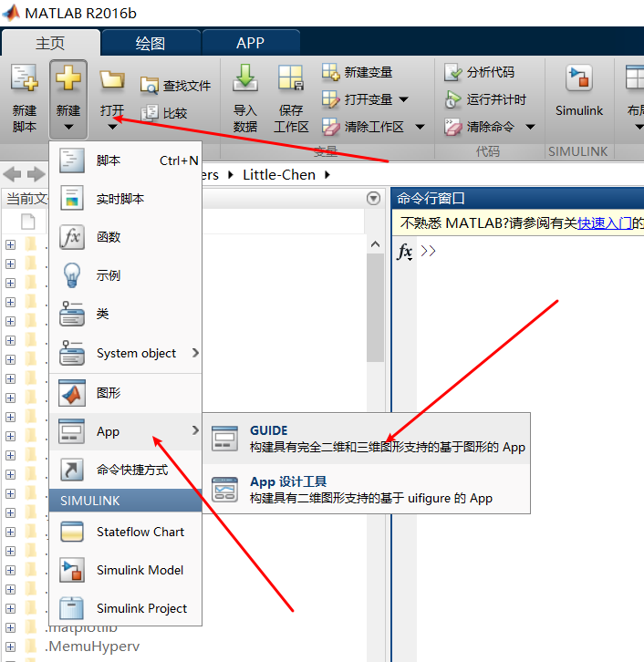Open dropdown arrow under New (新建)

point(68,127)
